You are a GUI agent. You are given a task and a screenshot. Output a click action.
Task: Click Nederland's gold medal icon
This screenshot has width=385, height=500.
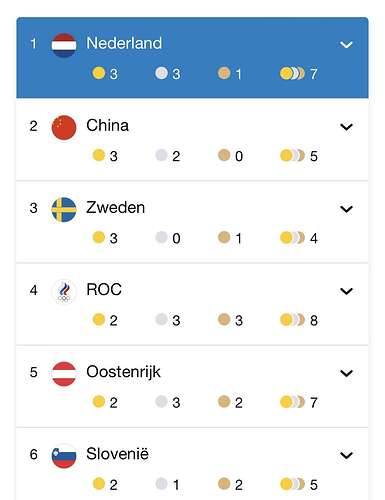coord(99,73)
